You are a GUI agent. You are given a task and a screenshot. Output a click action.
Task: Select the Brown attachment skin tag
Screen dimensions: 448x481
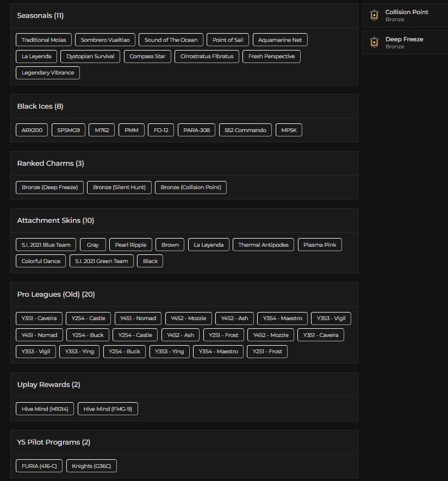tap(170, 245)
